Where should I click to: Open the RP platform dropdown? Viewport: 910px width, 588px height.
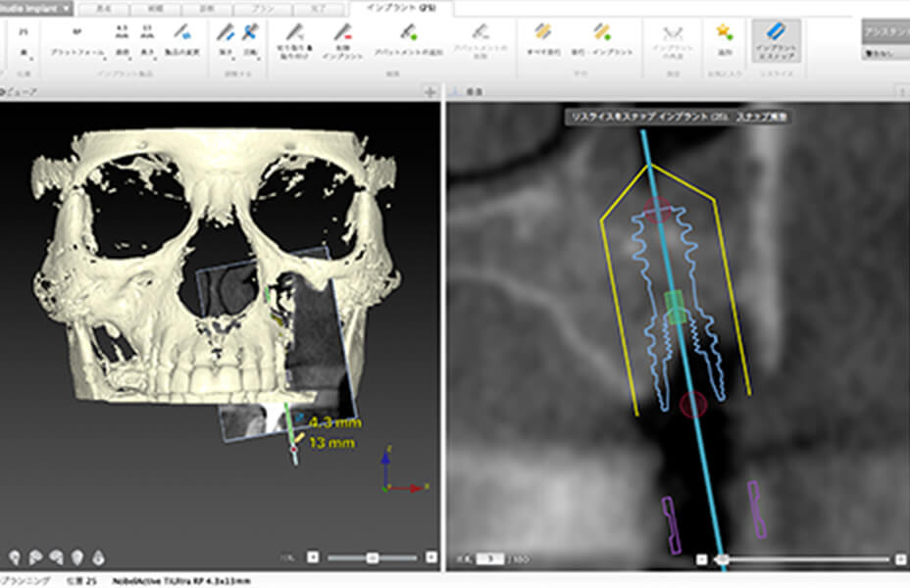77,42
